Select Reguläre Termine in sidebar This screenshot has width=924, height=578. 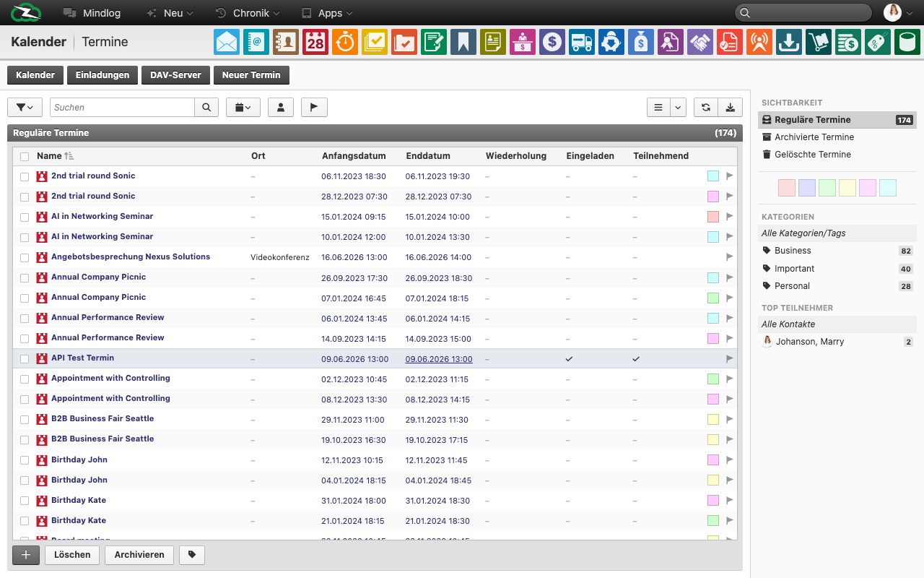837,120
